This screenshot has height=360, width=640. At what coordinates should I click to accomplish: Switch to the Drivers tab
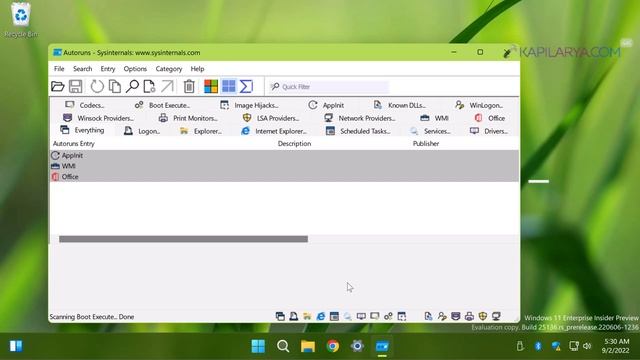coord(489,131)
